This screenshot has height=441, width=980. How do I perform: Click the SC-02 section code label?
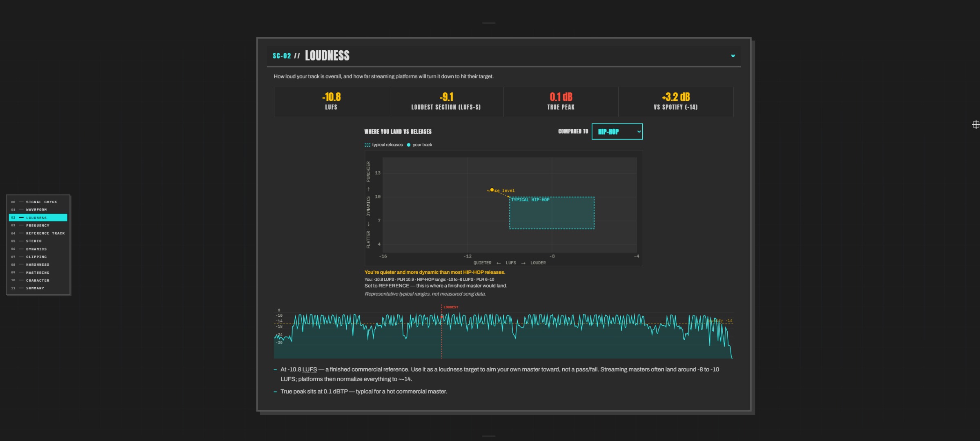282,56
